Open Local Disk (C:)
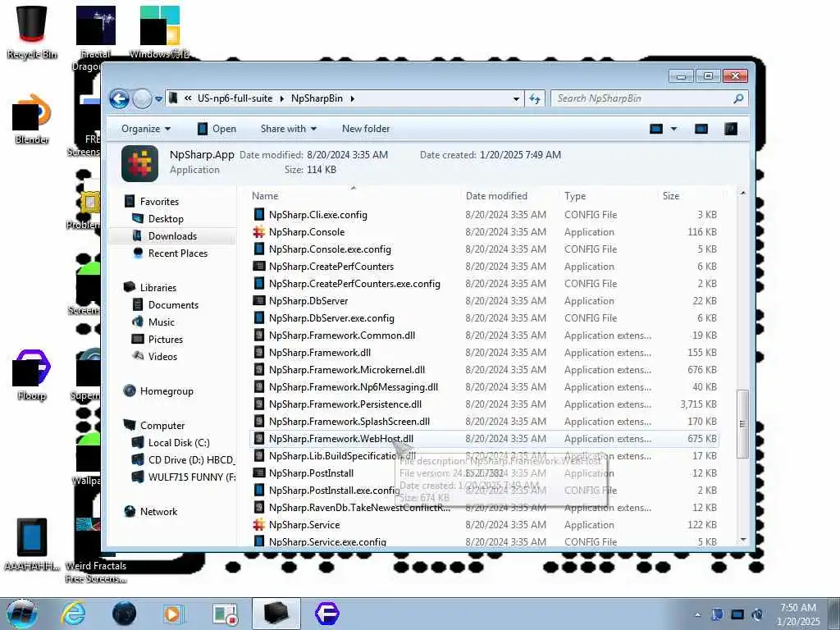 178,442
